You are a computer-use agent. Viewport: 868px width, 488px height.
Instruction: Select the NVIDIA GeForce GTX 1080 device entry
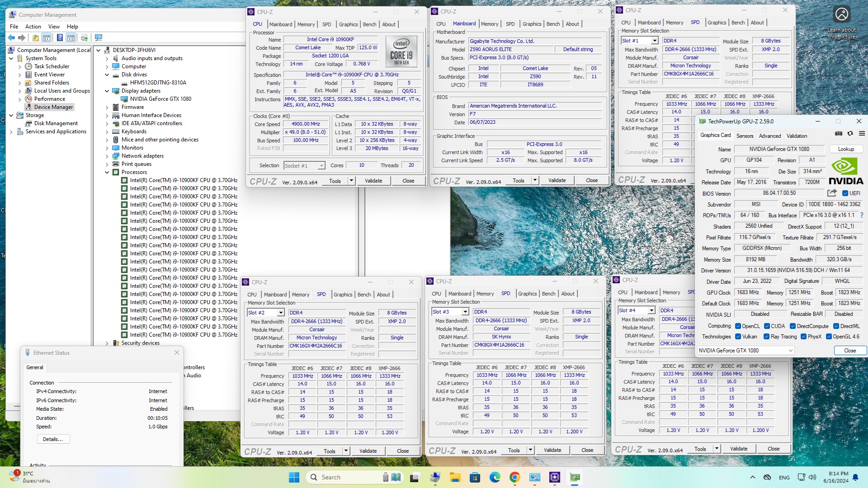[160, 99]
